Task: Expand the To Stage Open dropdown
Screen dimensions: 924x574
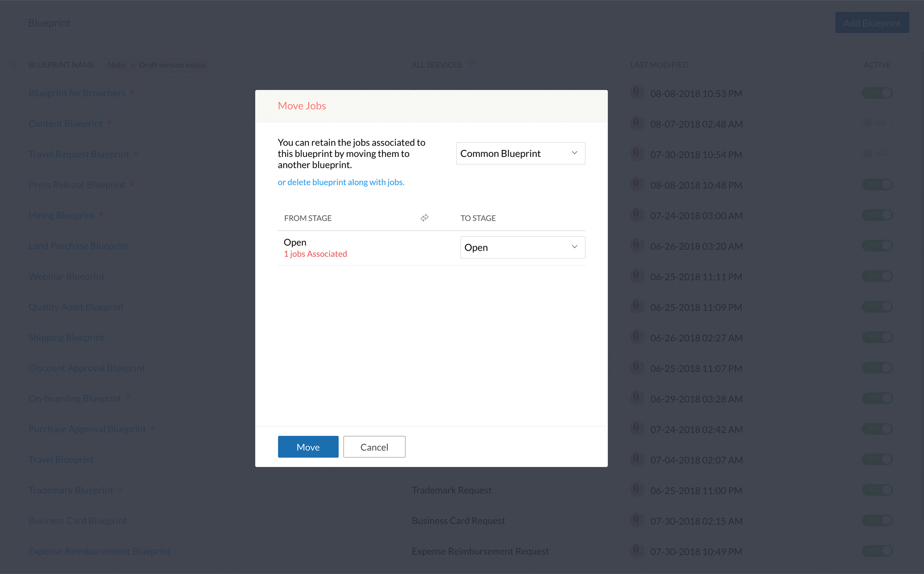Action: point(522,248)
